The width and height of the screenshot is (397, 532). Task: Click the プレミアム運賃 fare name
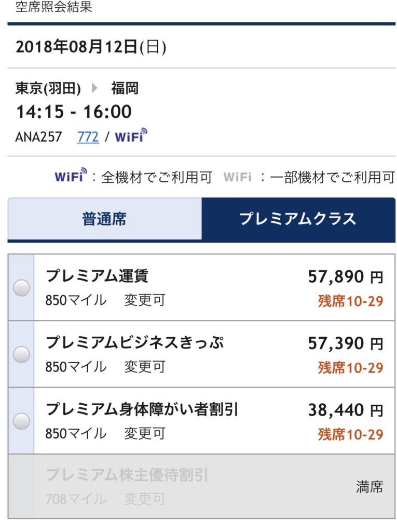[x=97, y=276]
